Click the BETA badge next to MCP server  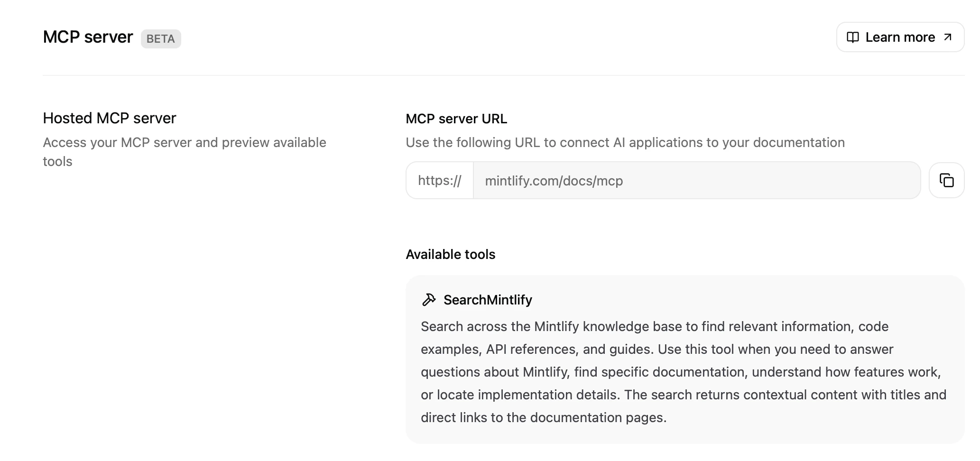click(x=161, y=39)
